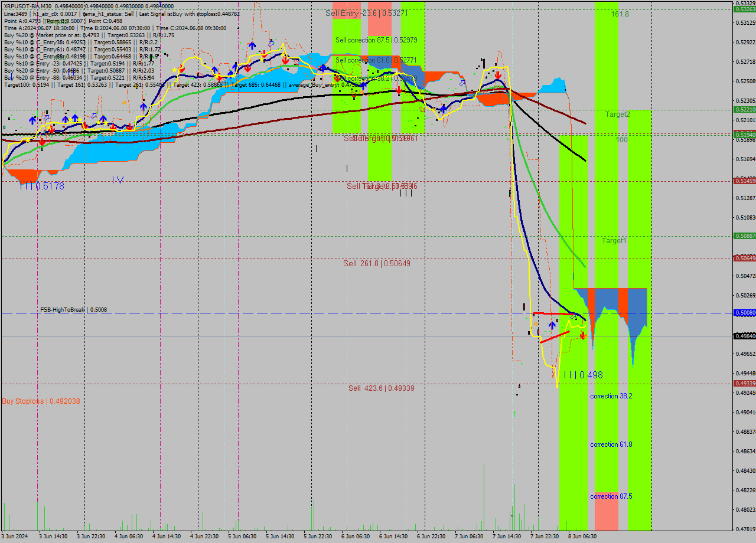
Task: Select the red down arrow below the 0.498 label
Action: click(x=583, y=336)
